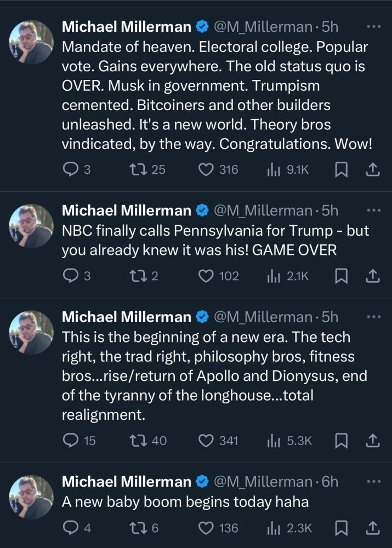
Task: Like the "Mandate of heaven" tweet
Action: click(x=206, y=170)
